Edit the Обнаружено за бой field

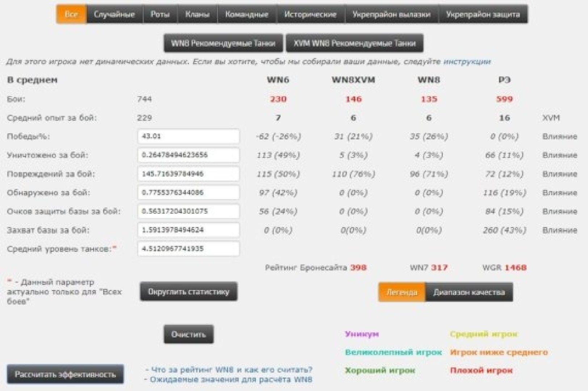[189, 193]
